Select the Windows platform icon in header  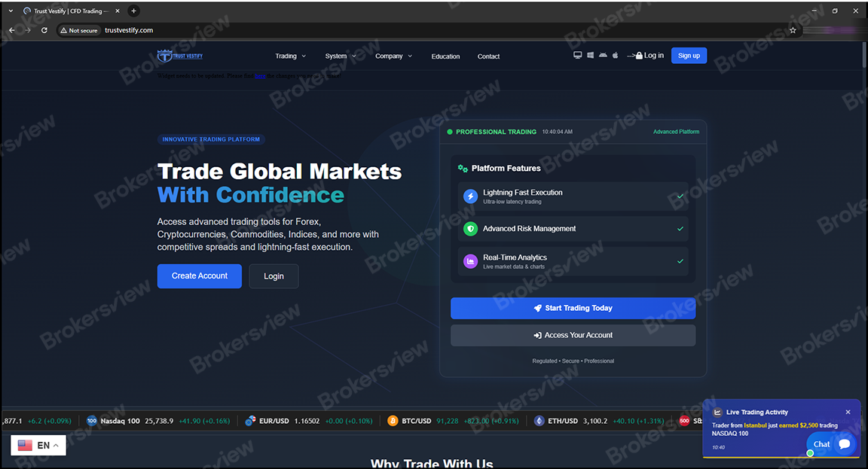[x=590, y=55]
